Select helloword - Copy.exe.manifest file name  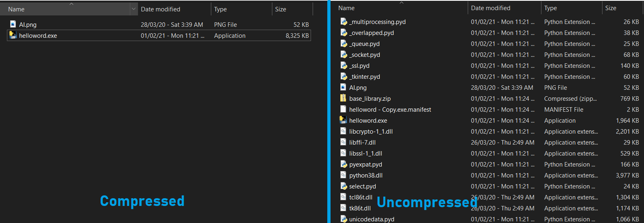[x=390, y=110]
